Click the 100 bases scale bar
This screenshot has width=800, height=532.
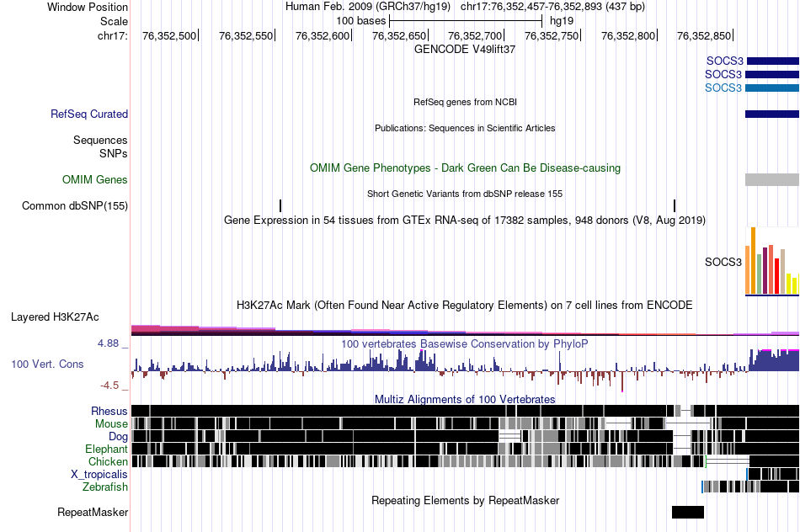click(x=466, y=21)
